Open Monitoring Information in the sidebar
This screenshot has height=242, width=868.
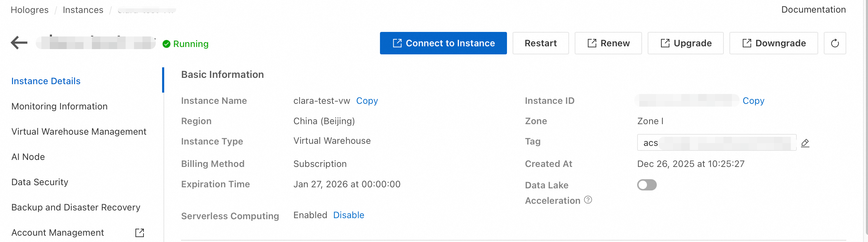tap(59, 106)
